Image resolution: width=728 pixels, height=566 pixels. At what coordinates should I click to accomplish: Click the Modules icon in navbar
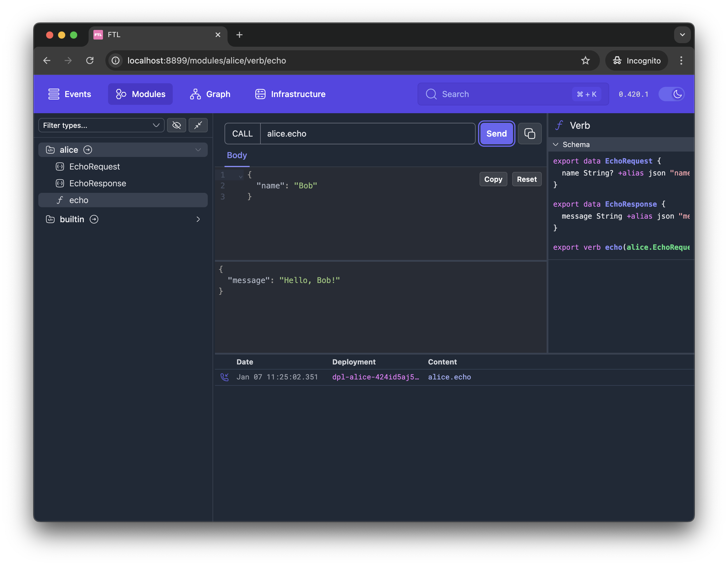(121, 94)
